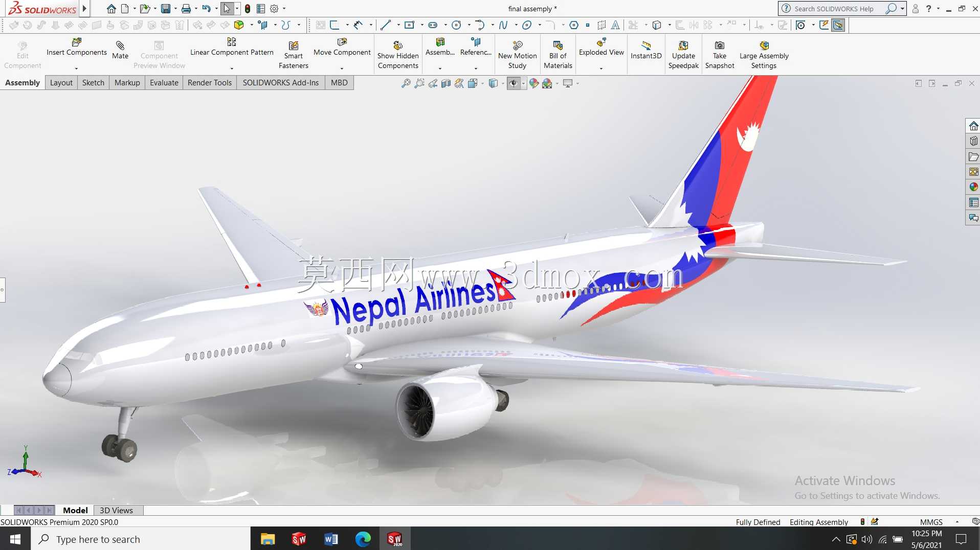
Task: Open the Evaluate tab
Action: pyautogui.click(x=164, y=83)
